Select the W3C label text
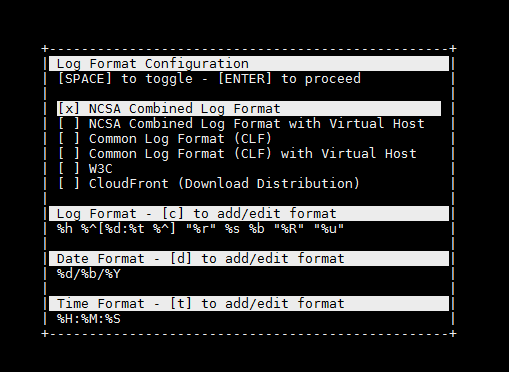The height and width of the screenshot is (372, 509). [101, 169]
